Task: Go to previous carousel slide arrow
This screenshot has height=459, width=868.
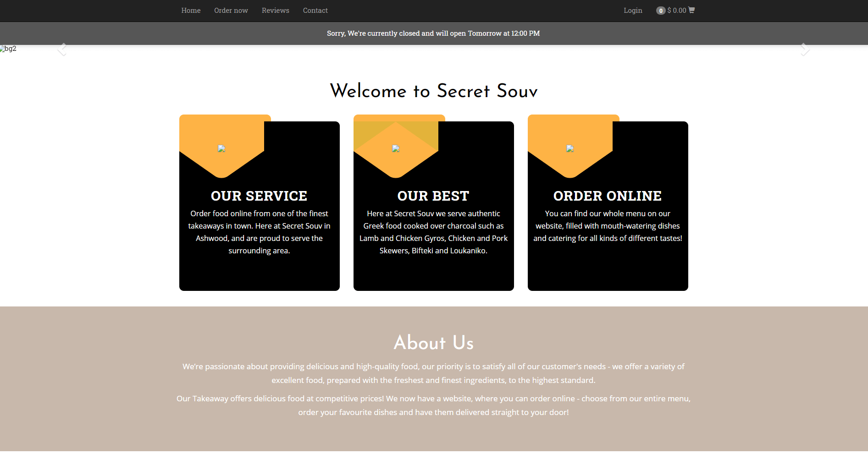Action: [62, 49]
